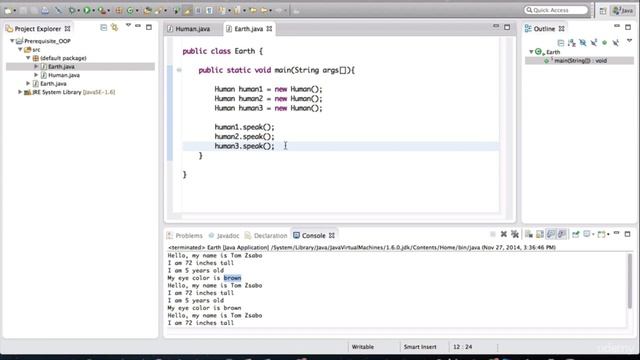Open Outline view menu triangle

(x=629, y=41)
